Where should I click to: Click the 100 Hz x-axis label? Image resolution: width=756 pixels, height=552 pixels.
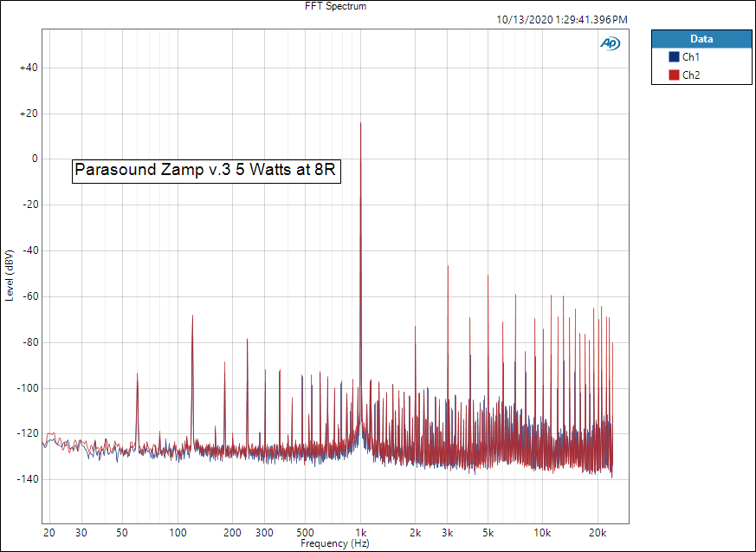[x=178, y=533]
